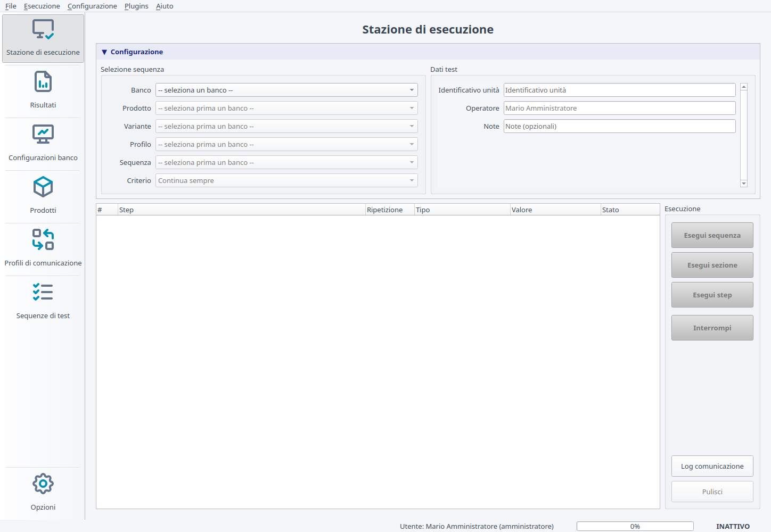
Task: Click the Log comunicazione button
Action: point(712,466)
